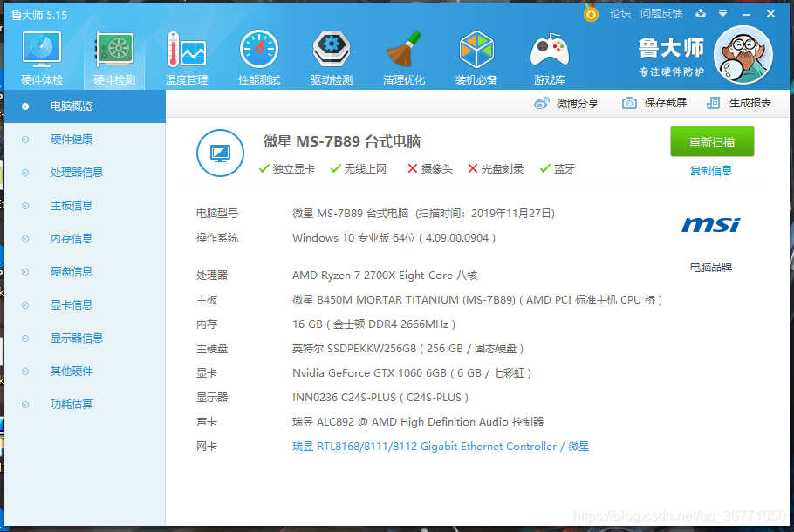This screenshot has height=532, width=794.
Task: Open the 瑞昱 RTL8168 network card link
Action: [440, 447]
